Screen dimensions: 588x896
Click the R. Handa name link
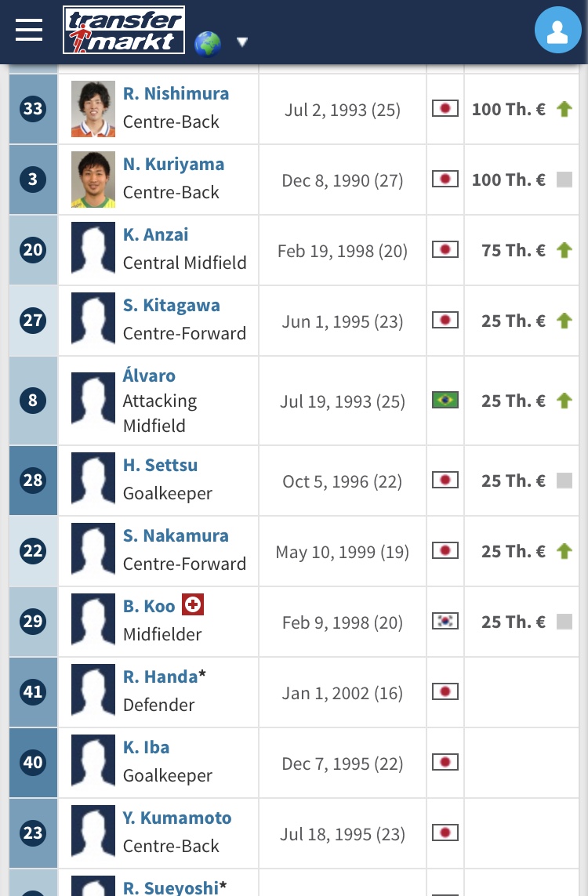(160, 677)
